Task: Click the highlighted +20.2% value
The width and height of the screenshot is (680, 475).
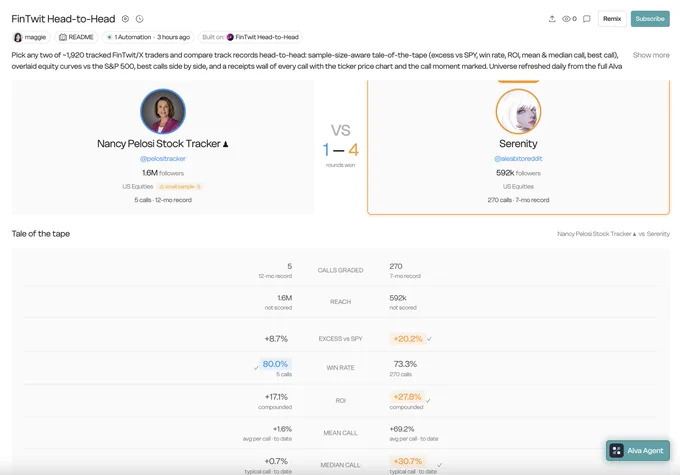Action: tap(408, 339)
